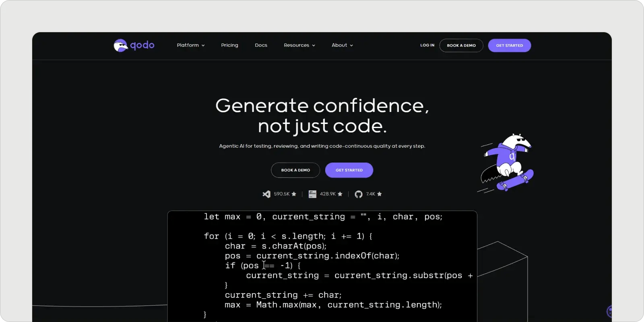Click the star next to 428.9K
The height and width of the screenshot is (322, 644).
click(340, 194)
